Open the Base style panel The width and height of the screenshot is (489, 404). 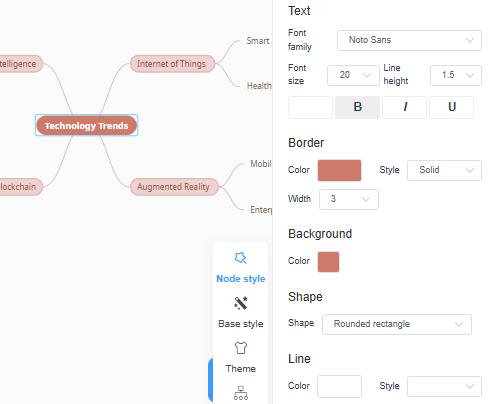point(241,312)
